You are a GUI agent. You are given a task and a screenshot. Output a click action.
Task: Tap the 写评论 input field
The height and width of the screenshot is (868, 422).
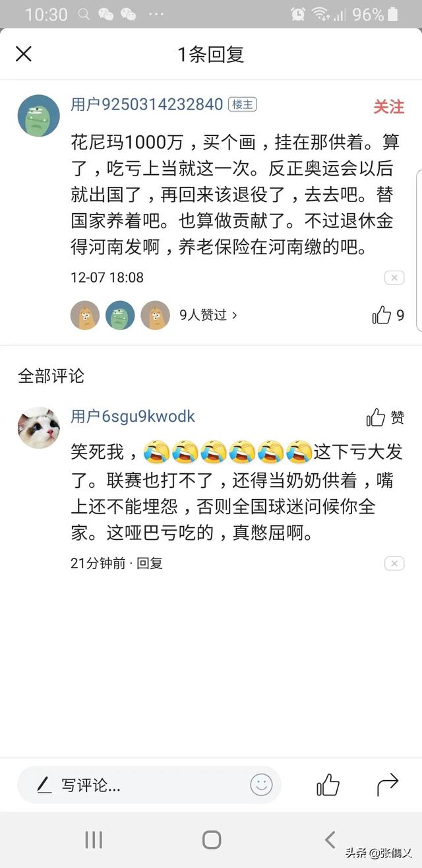tap(149, 785)
